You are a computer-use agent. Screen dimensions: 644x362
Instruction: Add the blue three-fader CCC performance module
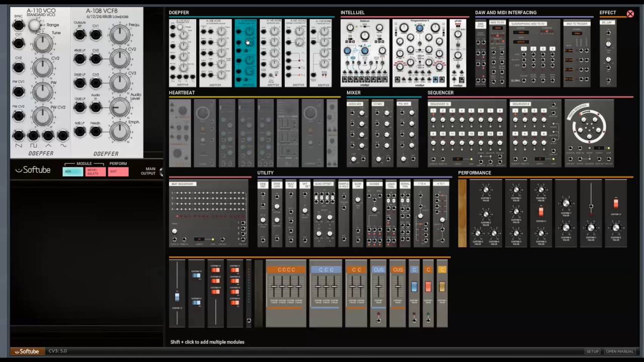pyautogui.click(x=326, y=294)
